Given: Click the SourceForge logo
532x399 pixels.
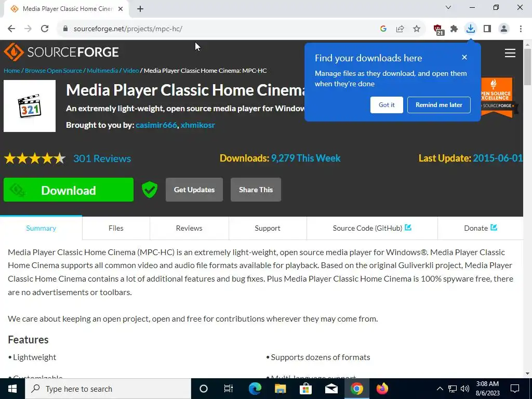Looking at the screenshot, I should coord(61,52).
